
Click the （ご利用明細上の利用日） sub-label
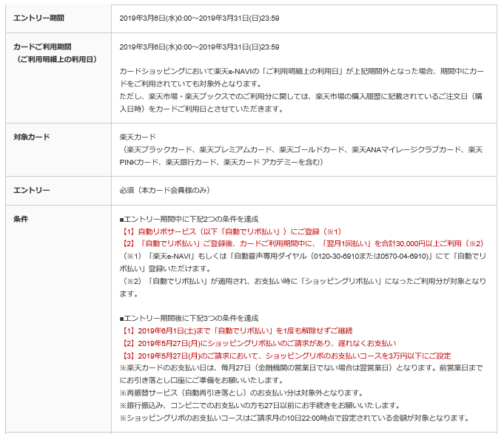click(x=56, y=59)
